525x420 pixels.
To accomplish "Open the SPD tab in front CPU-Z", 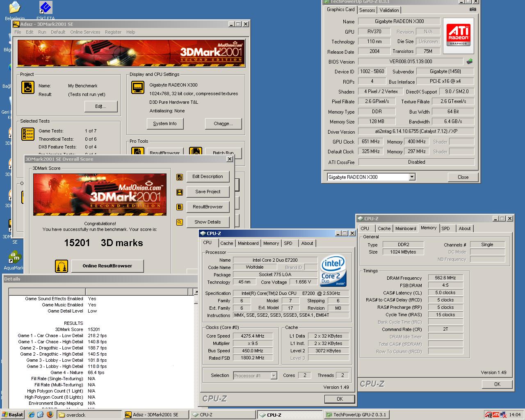I will (288, 243).
